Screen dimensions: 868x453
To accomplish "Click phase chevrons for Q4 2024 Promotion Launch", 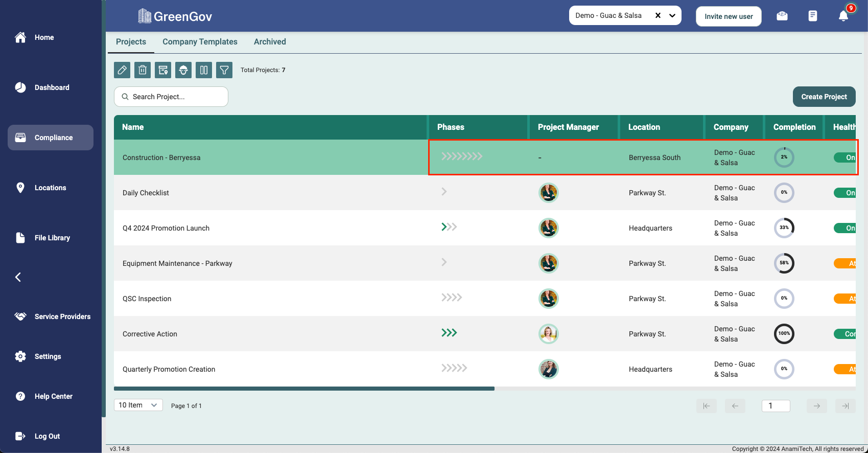I will 449,227.
